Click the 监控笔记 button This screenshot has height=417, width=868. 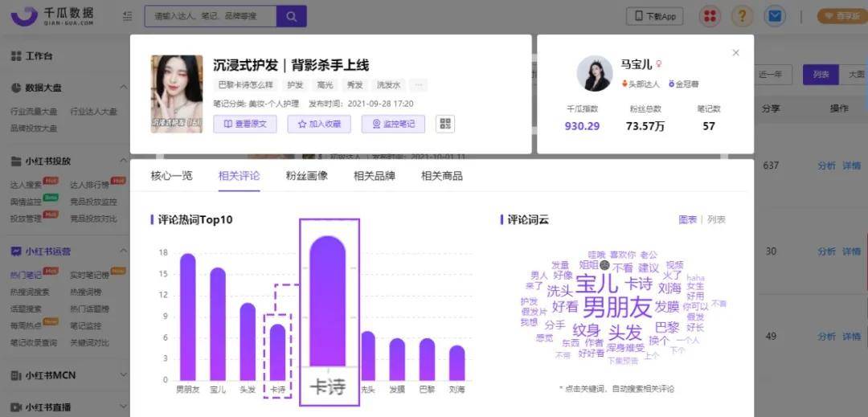pyautogui.click(x=393, y=124)
